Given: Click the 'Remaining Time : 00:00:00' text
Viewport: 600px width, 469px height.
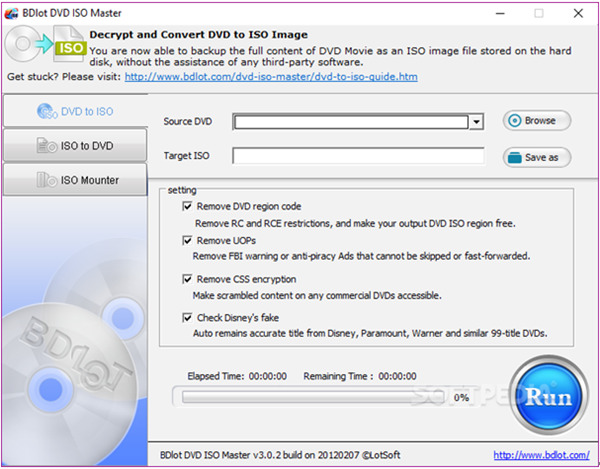Looking at the screenshot, I should (360, 376).
